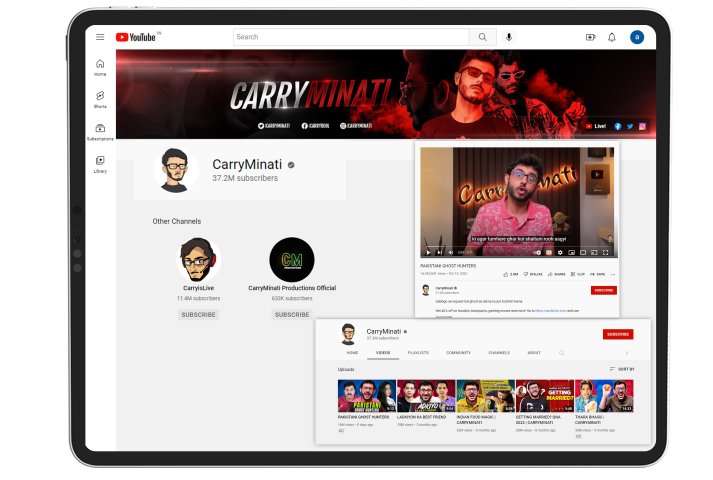Open the Sort By dropdown
Image resolution: width=713 pixels, height=480 pixels.
coord(622,369)
